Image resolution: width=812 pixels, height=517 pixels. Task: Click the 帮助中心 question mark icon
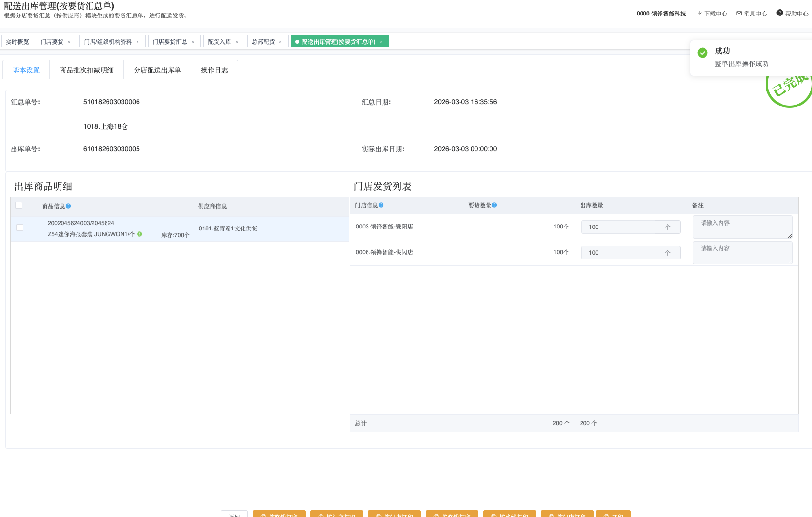pos(780,13)
